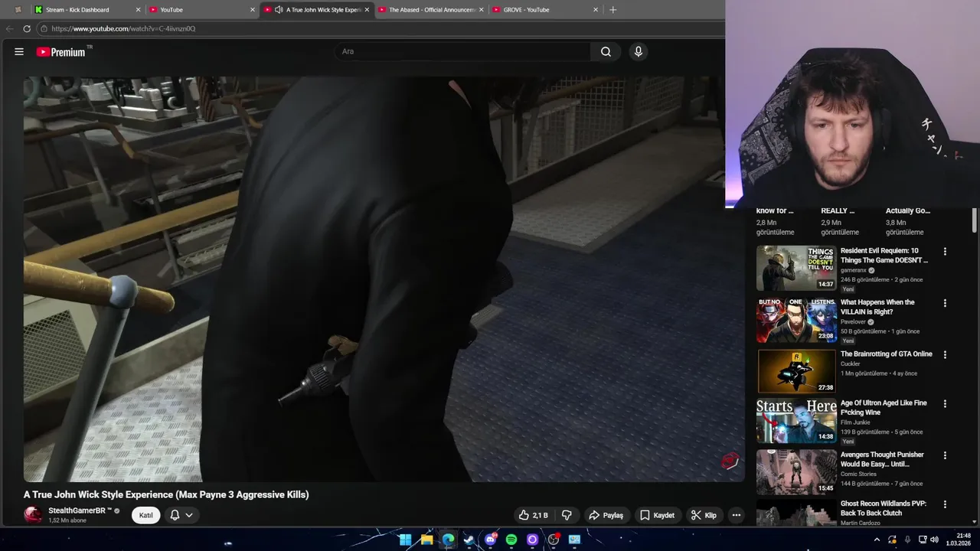
Task: Click Cuckler channel name
Action: [851, 364]
